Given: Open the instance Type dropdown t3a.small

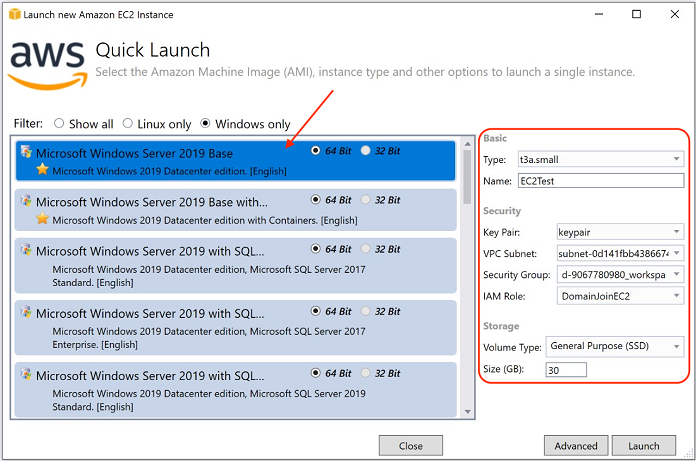Looking at the screenshot, I should pyautogui.click(x=601, y=159).
